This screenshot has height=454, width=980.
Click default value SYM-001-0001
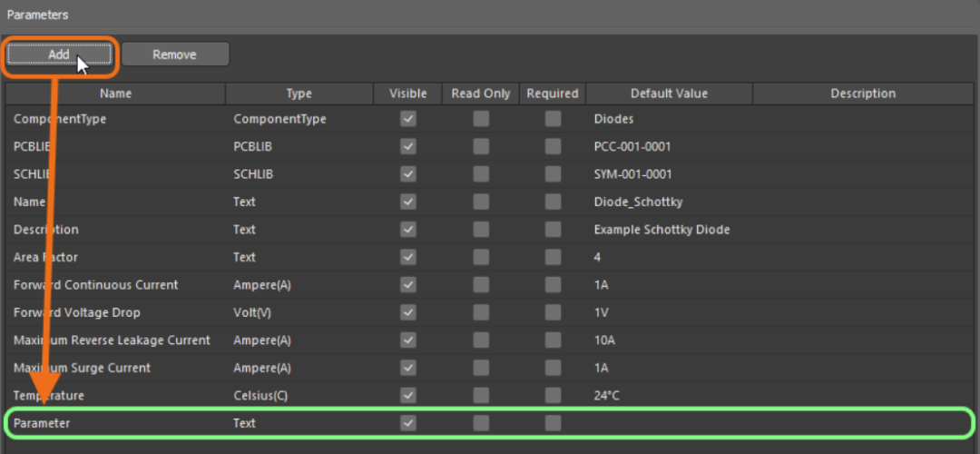pyautogui.click(x=632, y=174)
